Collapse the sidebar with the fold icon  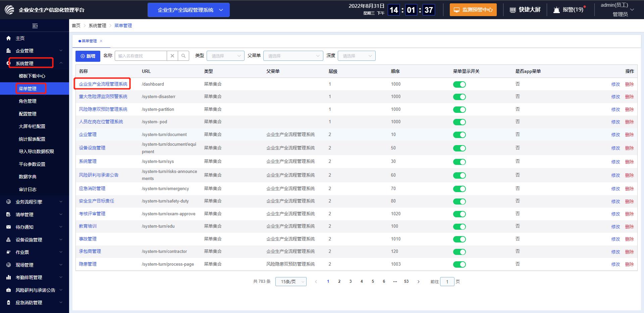coord(35,26)
